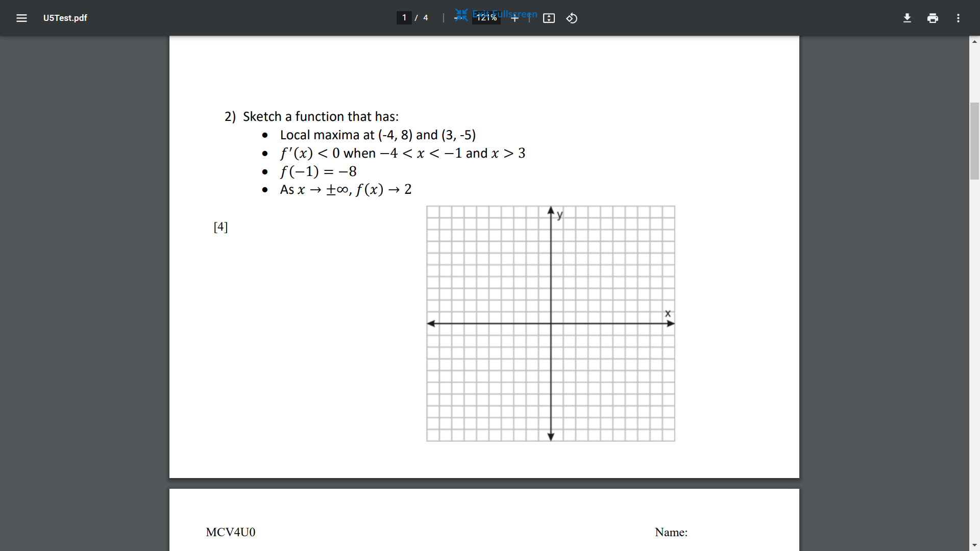
Task: Print the current PDF document
Action: (x=933, y=18)
